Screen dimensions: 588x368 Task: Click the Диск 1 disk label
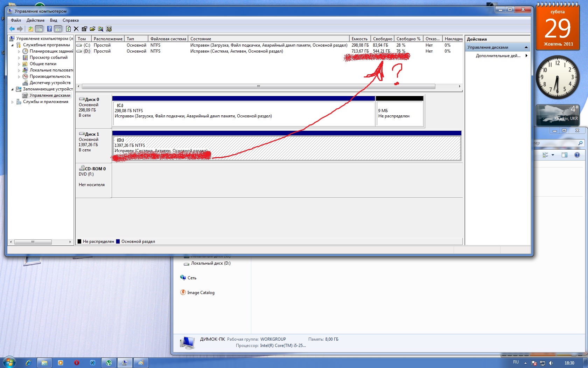92,134
